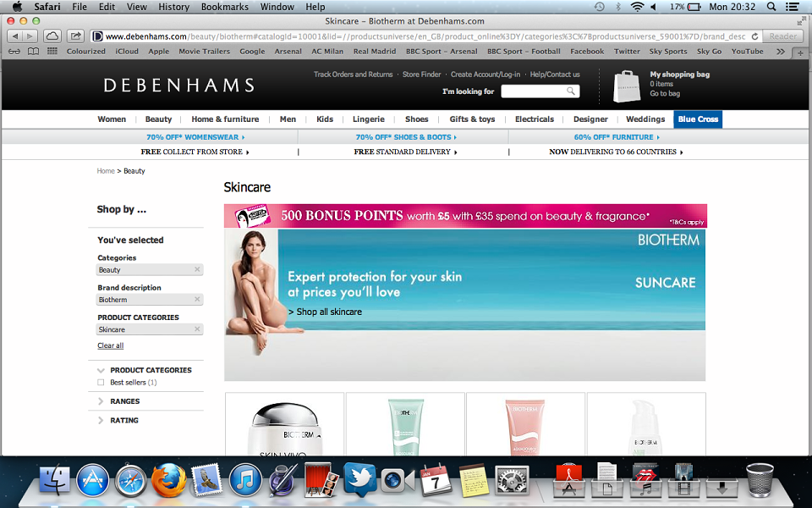Reload the page with the refresh icon

click(x=754, y=36)
